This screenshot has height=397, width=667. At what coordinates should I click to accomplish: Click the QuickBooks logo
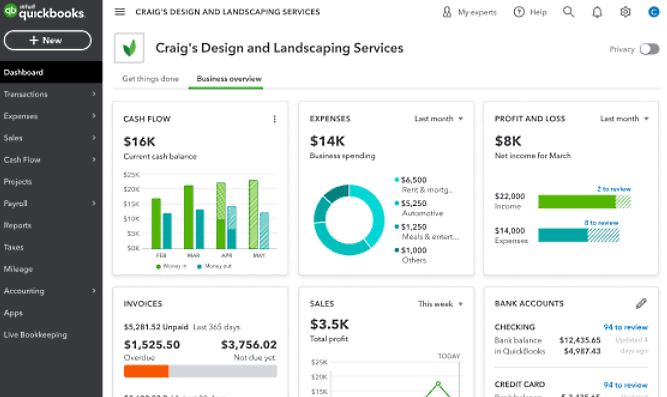click(44, 11)
